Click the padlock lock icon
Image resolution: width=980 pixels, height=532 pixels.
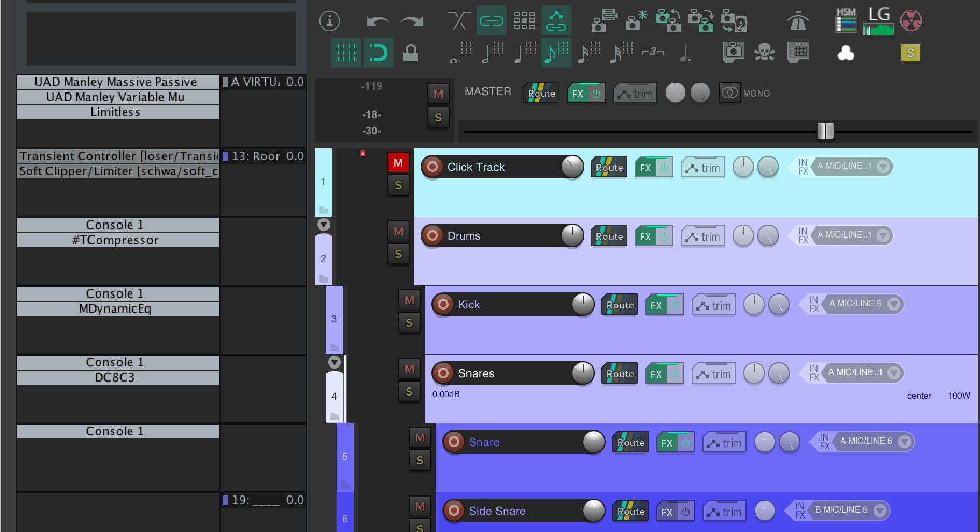(411, 53)
